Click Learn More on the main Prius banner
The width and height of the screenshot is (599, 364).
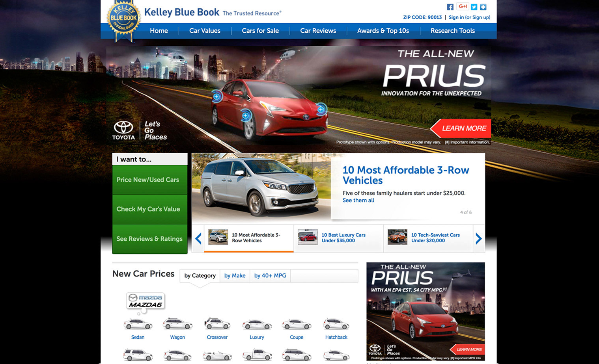click(461, 128)
